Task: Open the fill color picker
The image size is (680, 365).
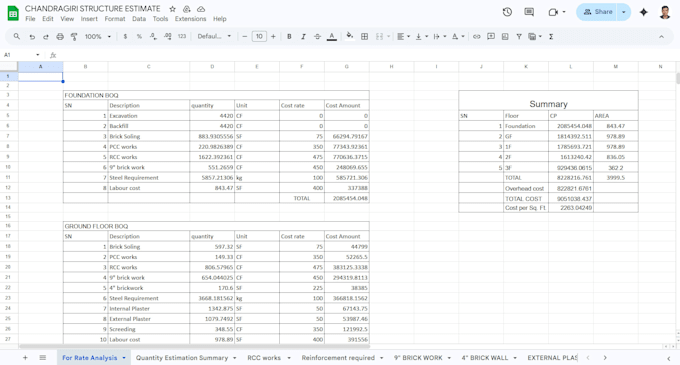Action: [x=350, y=36]
